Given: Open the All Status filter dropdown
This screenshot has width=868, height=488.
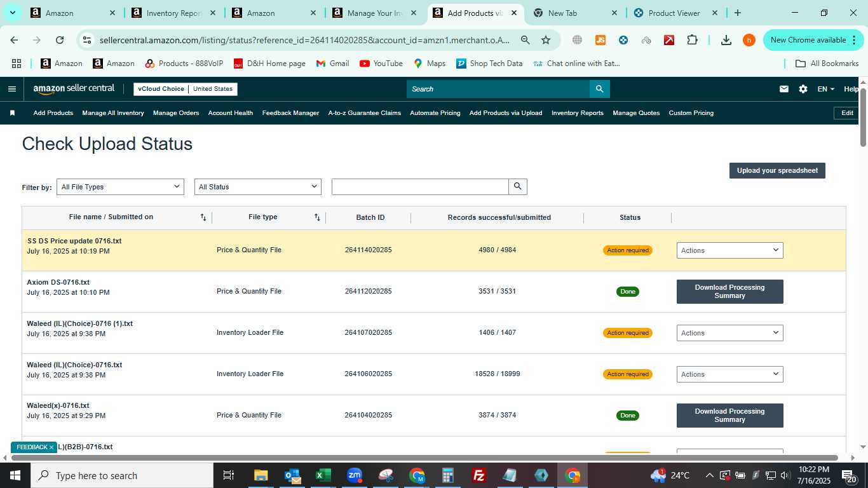Looking at the screenshot, I should [258, 187].
